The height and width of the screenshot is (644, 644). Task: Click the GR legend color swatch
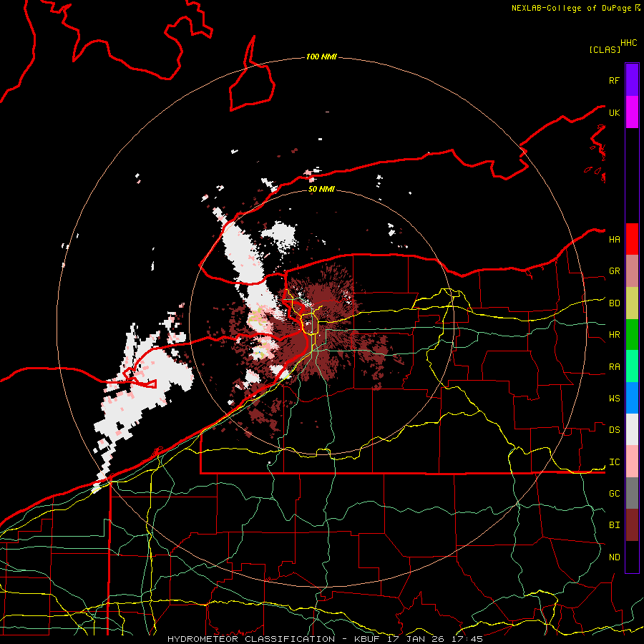[x=632, y=271]
